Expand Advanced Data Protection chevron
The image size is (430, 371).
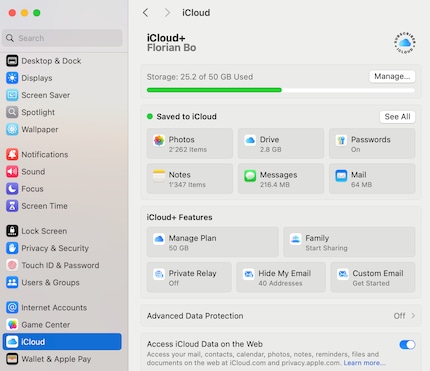coord(413,315)
